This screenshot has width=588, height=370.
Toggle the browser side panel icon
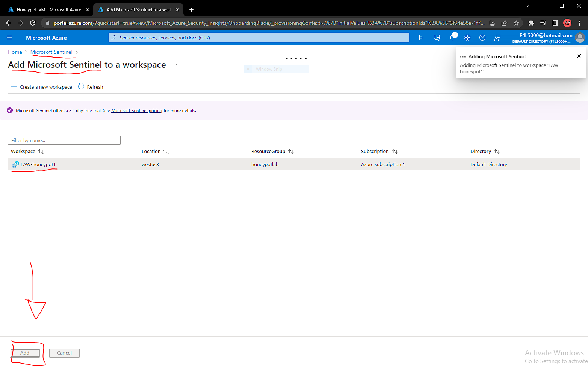(555, 23)
